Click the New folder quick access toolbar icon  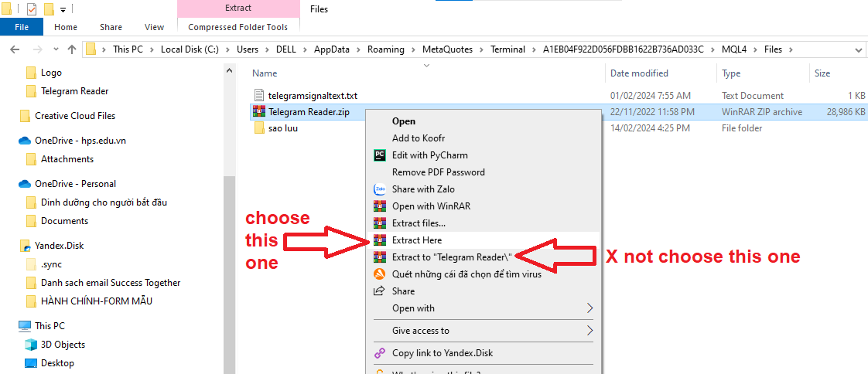point(49,8)
